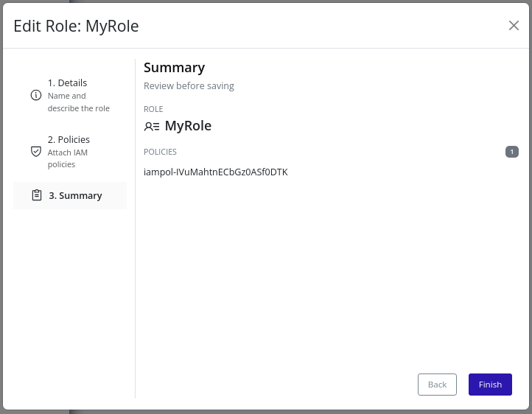532x414 pixels.
Task: Click the user role icon beside MyRole
Action: 152,126
